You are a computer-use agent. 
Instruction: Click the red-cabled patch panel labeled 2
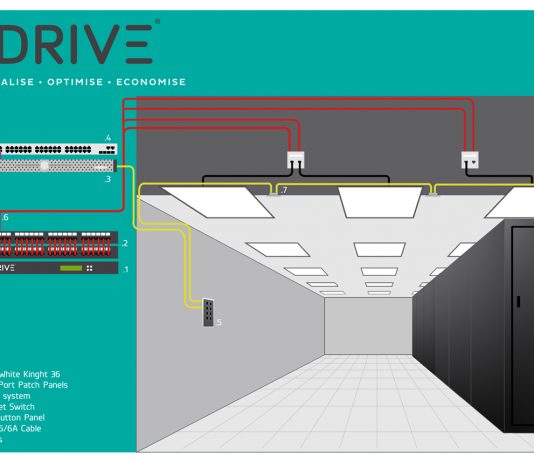click(59, 244)
